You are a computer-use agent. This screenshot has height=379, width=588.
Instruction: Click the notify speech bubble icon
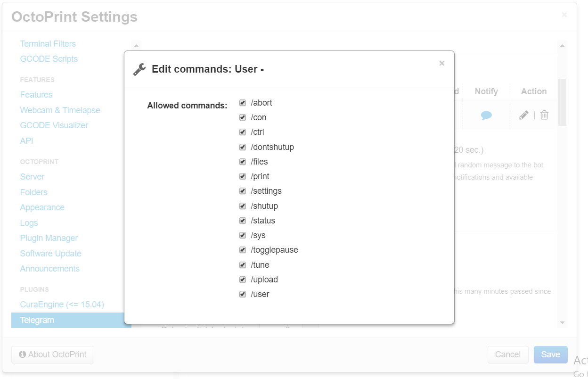click(486, 115)
